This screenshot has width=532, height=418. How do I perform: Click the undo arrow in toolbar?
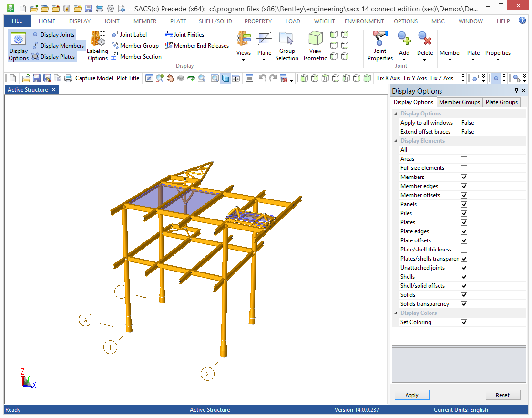[262, 78]
